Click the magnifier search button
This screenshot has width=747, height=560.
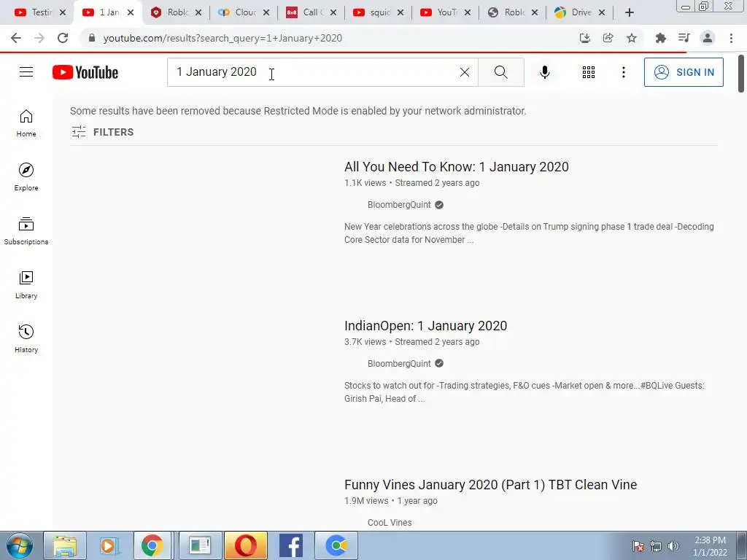pyautogui.click(x=500, y=72)
